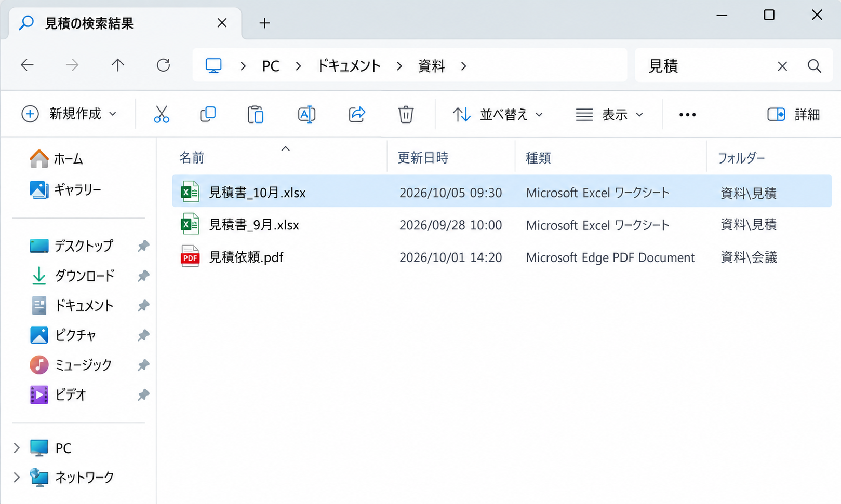Click the chevron after 資料 in breadcrumb
The width and height of the screenshot is (841, 504).
pos(463,66)
